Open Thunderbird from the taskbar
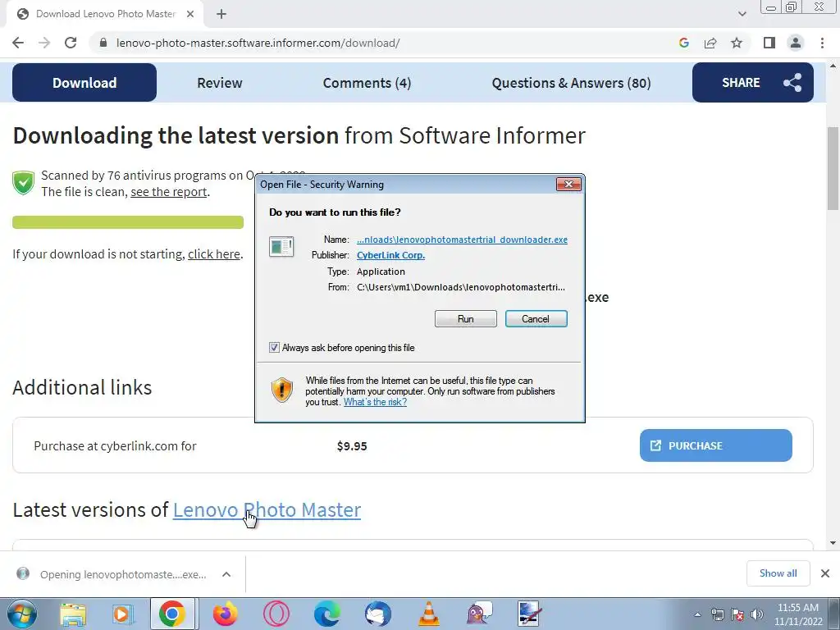840x630 pixels. pos(378,614)
